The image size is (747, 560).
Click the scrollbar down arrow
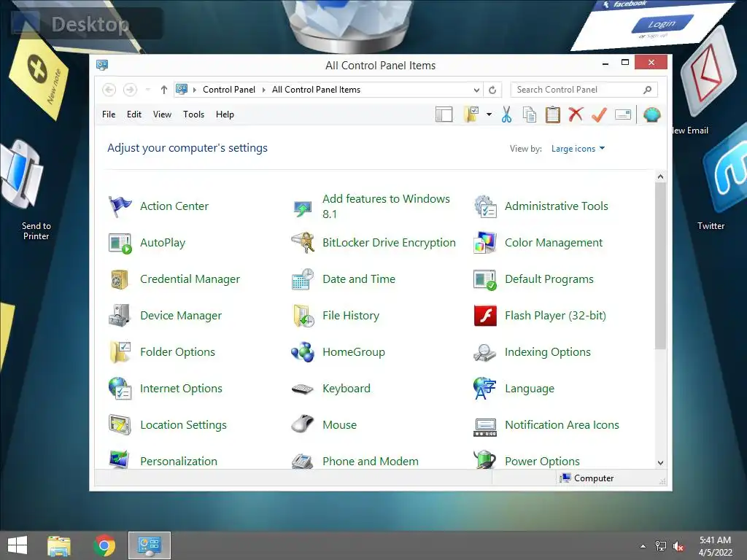(660, 462)
